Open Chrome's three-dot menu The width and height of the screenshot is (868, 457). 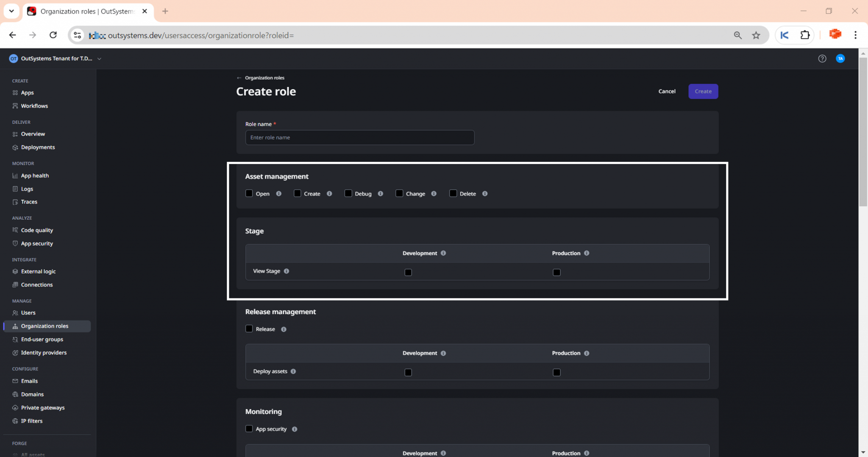click(x=856, y=35)
